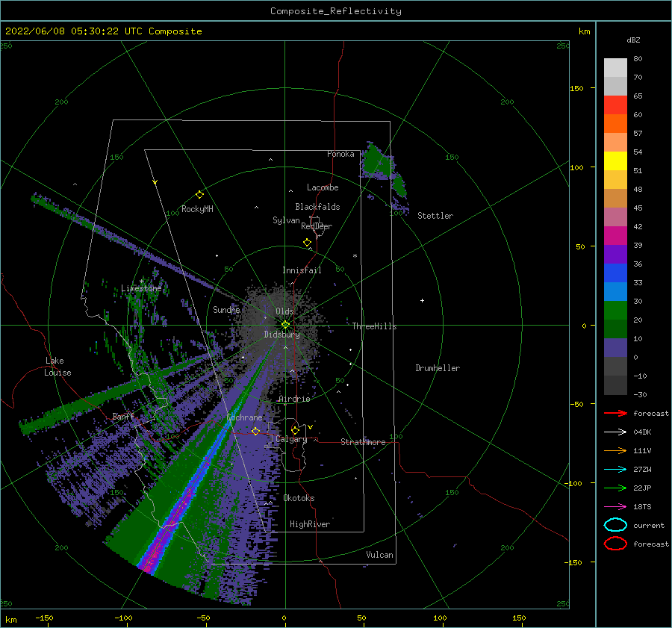Click the Innisfail town label
This screenshot has height=628, width=672.
[302, 270]
